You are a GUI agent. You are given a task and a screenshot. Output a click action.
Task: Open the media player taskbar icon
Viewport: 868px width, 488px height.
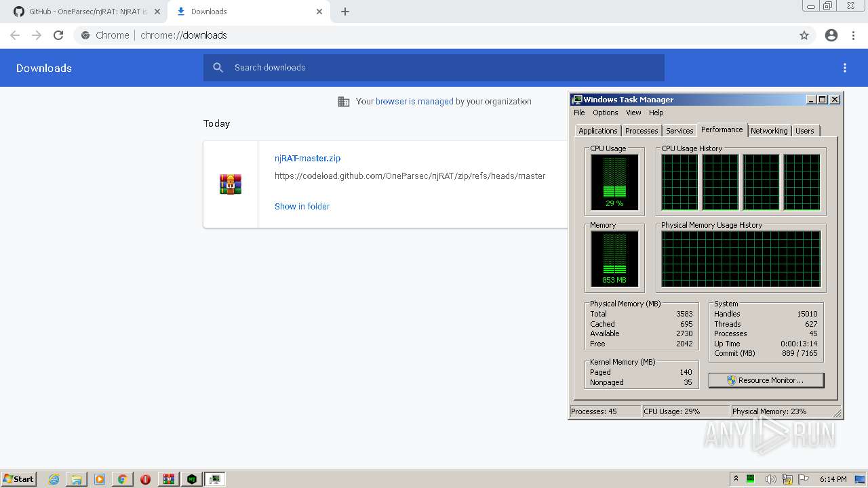(100, 479)
